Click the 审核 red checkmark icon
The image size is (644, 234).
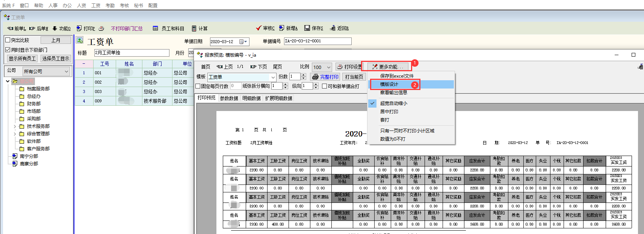(259, 28)
